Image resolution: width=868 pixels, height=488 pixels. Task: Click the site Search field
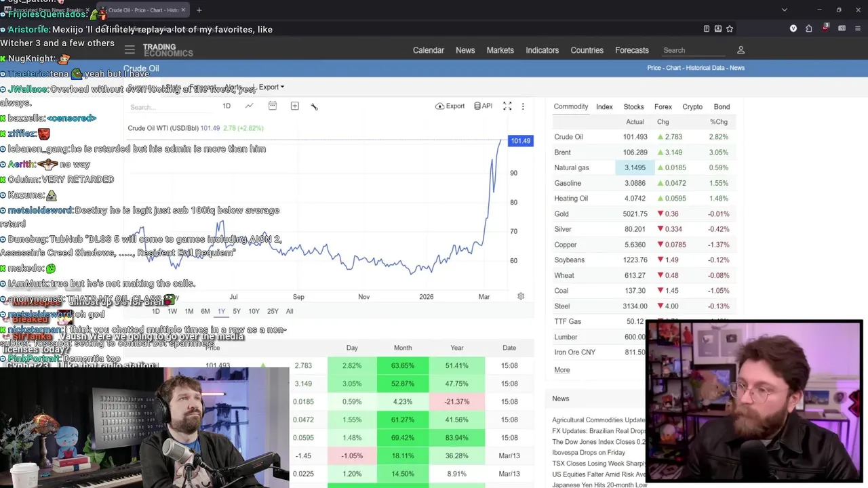click(692, 50)
